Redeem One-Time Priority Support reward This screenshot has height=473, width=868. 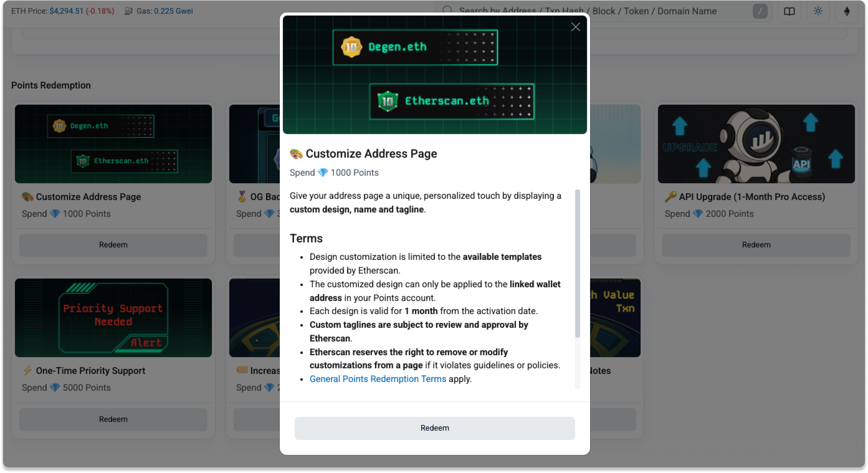coord(113,419)
